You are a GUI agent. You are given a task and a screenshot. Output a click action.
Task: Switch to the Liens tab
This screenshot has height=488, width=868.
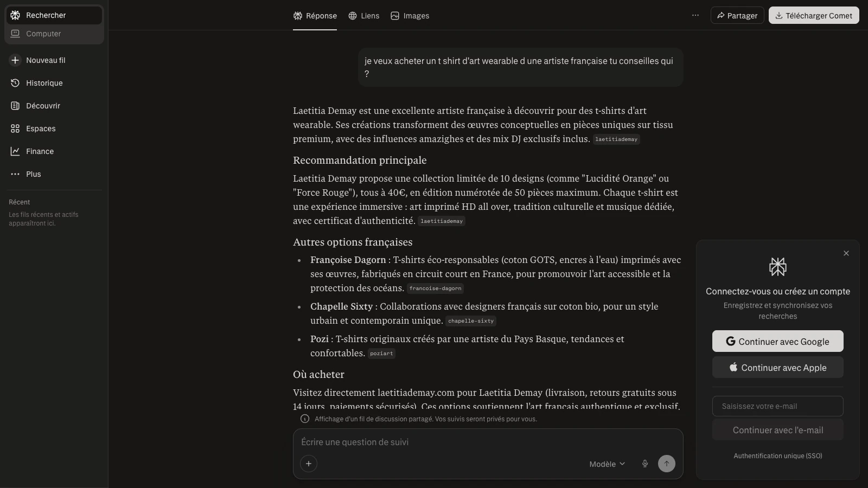364,16
